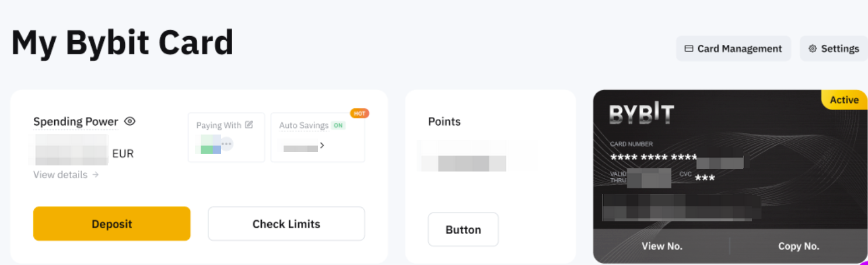The height and width of the screenshot is (265, 868).
Task: Click the blurred Points value
Action: [464, 162]
